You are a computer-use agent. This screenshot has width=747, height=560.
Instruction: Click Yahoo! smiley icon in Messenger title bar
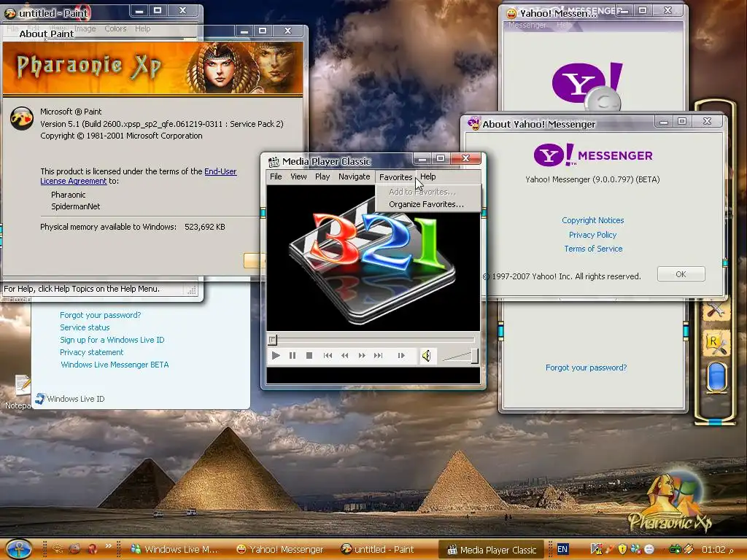coord(511,13)
